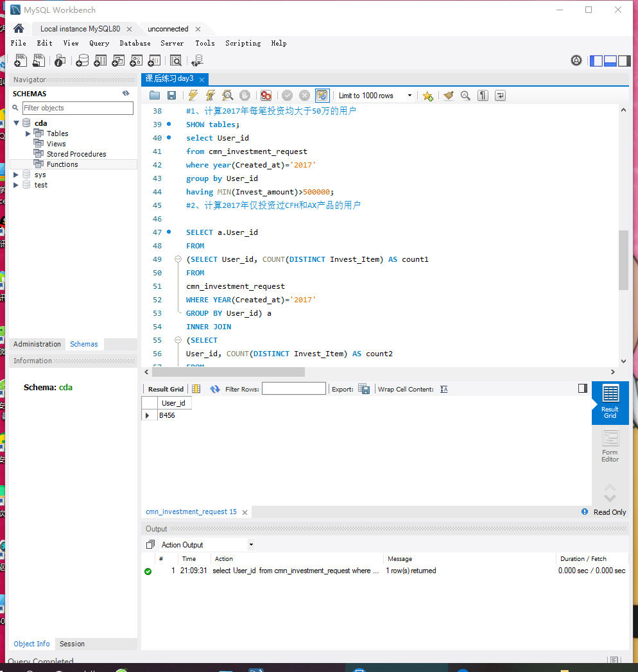
Task: Switch to Session tab
Action: click(x=72, y=644)
